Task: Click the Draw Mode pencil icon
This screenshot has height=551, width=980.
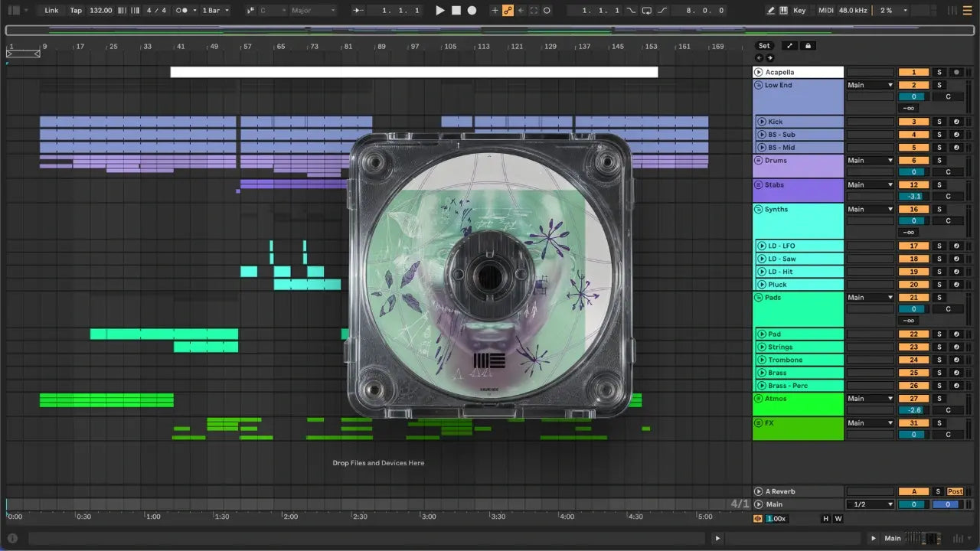Action: (x=770, y=11)
